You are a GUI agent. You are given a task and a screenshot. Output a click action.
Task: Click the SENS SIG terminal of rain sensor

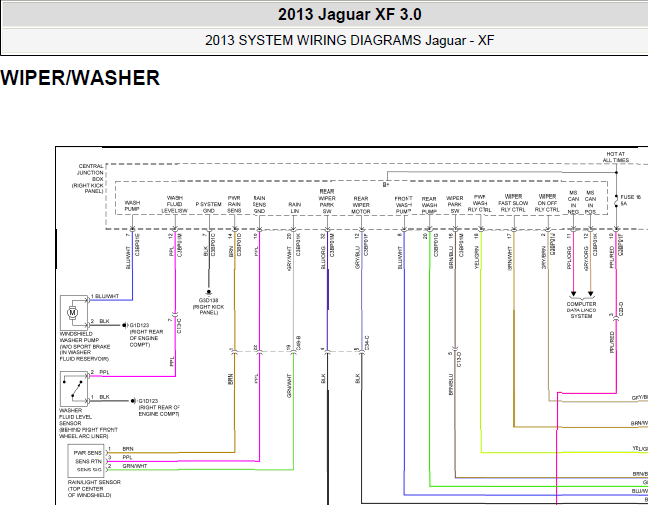coord(89,470)
